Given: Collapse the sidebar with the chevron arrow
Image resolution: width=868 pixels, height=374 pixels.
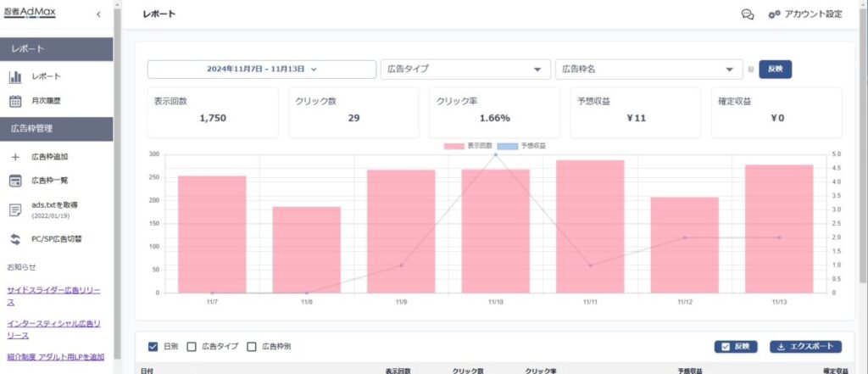Looking at the screenshot, I should pos(98,14).
